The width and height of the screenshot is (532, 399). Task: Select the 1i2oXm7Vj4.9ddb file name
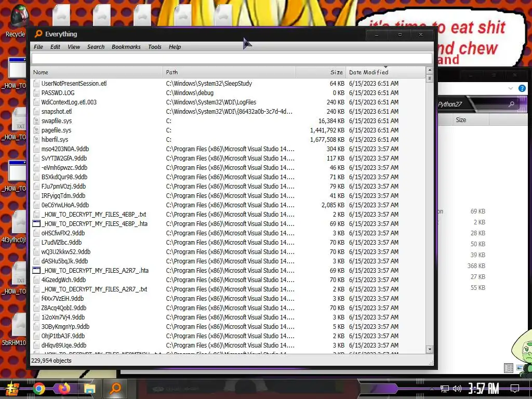pos(63,317)
